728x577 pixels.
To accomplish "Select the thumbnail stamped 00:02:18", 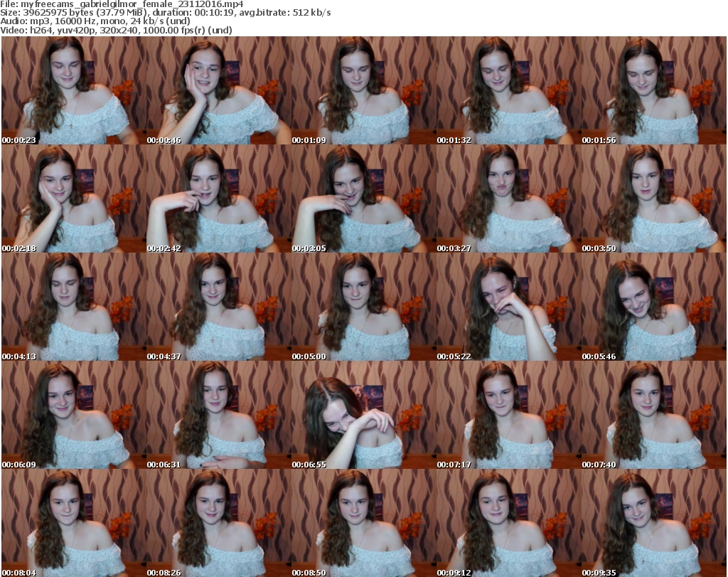I will (x=74, y=198).
